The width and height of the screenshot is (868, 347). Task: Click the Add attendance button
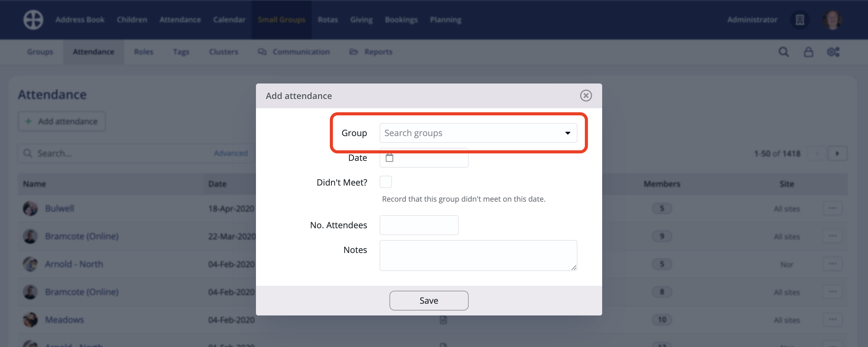click(62, 121)
